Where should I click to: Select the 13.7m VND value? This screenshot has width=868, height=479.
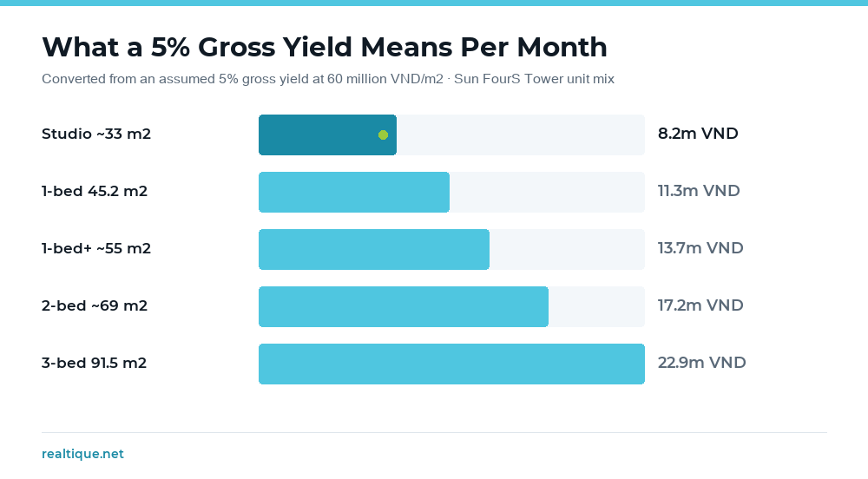pos(700,248)
